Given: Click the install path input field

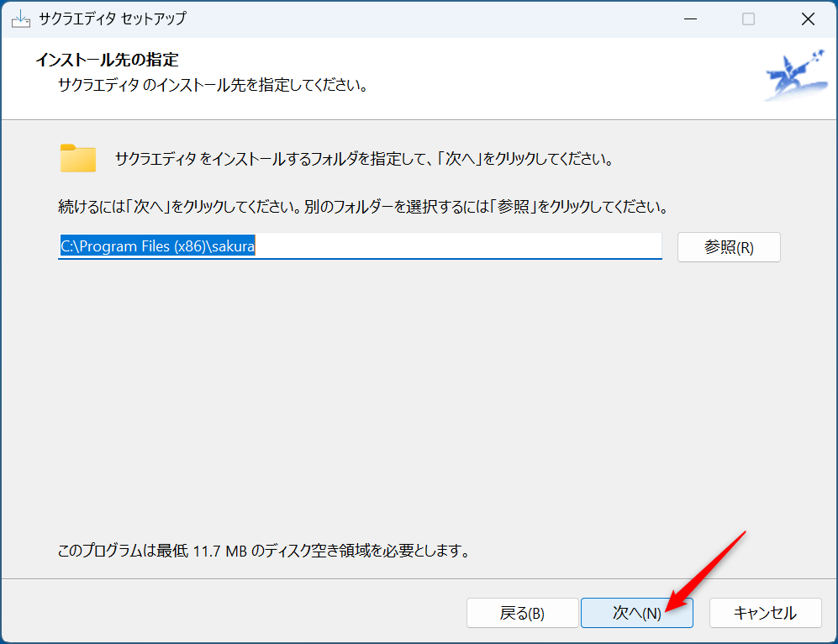Looking at the screenshot, I should pos(360,246).
